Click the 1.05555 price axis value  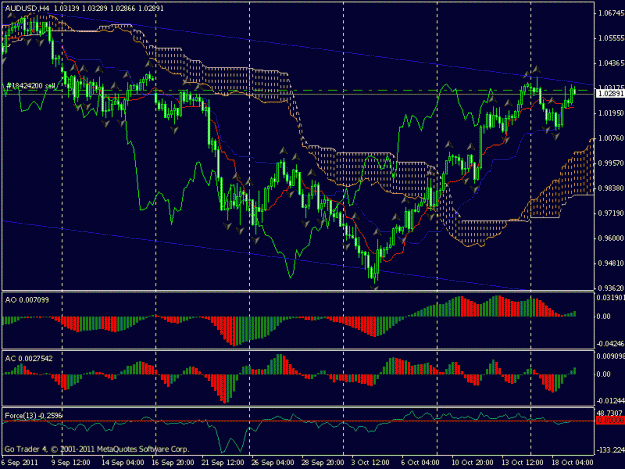[611, 38]
